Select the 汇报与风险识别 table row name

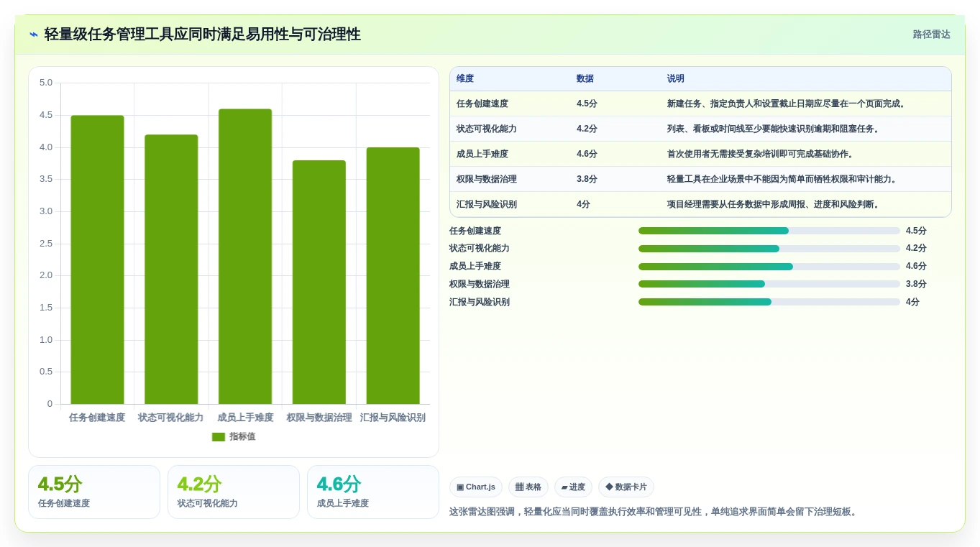coord(487,204)
